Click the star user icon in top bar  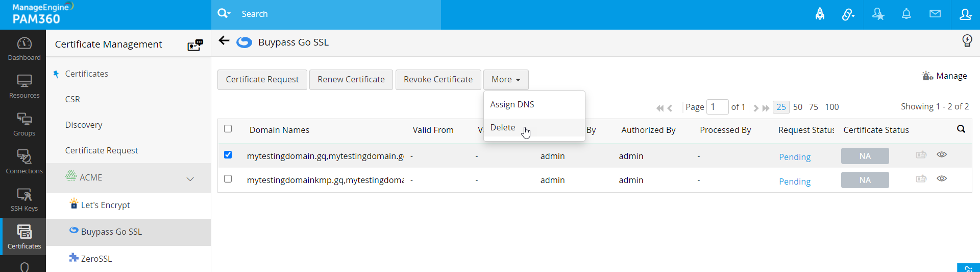click(x=878, y=14)
